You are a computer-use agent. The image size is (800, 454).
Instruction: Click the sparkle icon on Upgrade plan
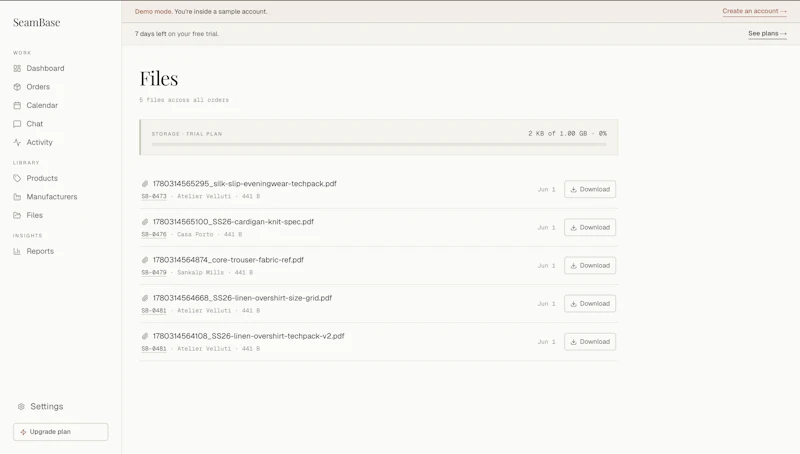23,432
